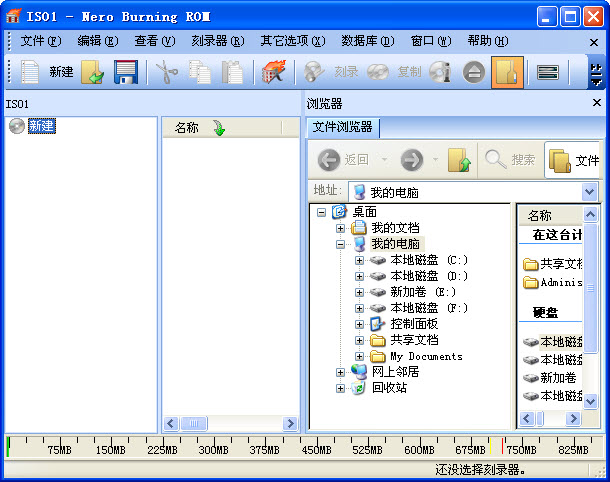Open a compilation with the folder icon
Screen dimensions: 610x482
(92, 72)
